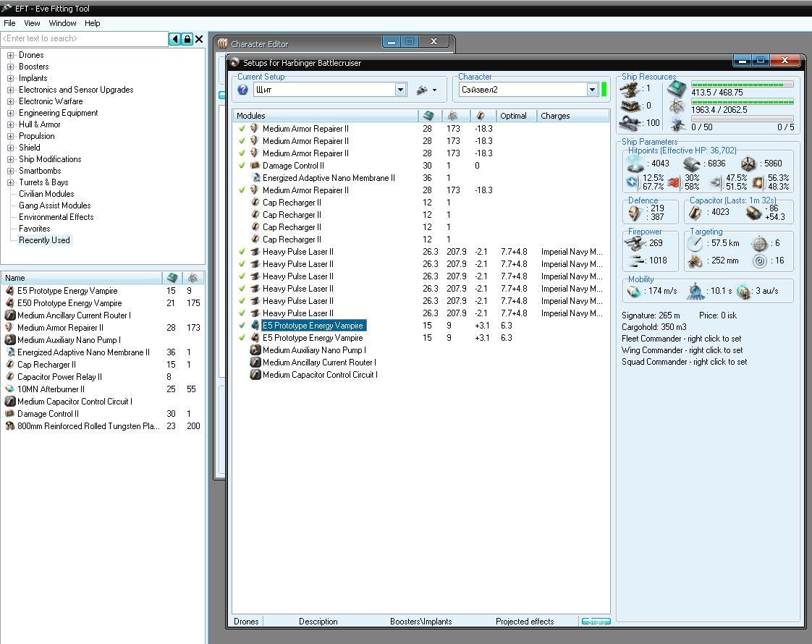Open the setup ship icon menu
812x644 pixels.
click(426, 90)
